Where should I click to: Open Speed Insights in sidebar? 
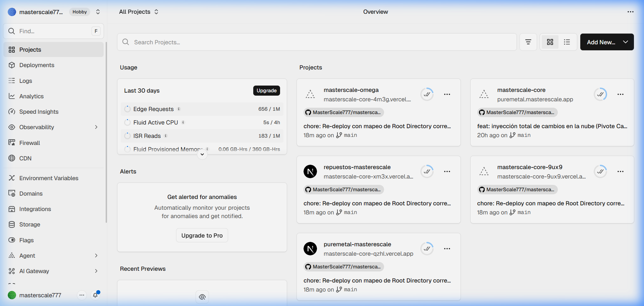(x=54, y=112)
